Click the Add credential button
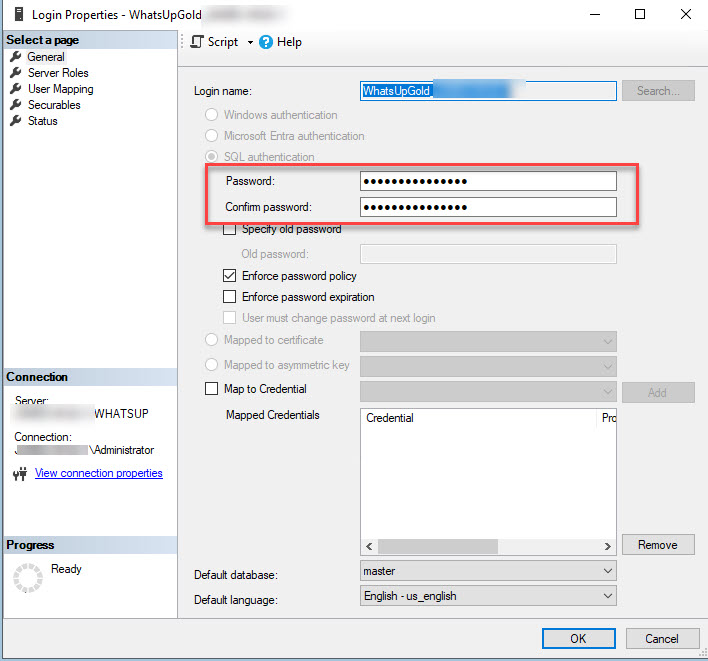 pos(658,392)
